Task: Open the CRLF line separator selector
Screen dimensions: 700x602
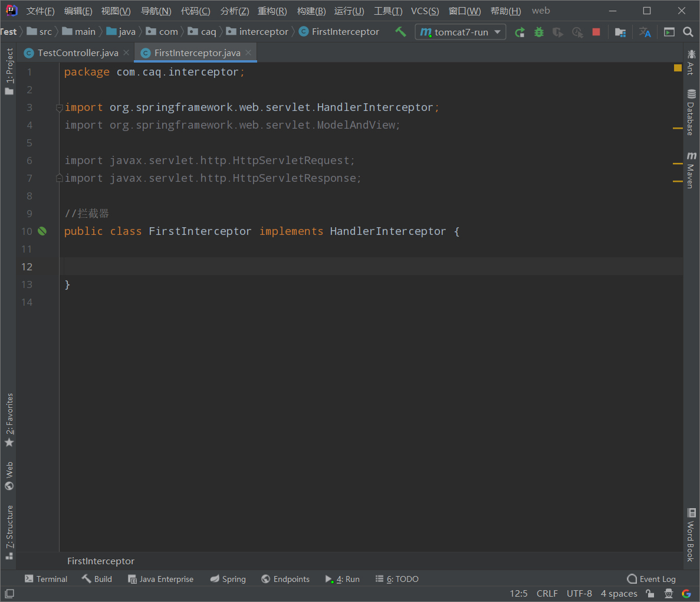Action: pyautogui.click(x=547, y=594)
